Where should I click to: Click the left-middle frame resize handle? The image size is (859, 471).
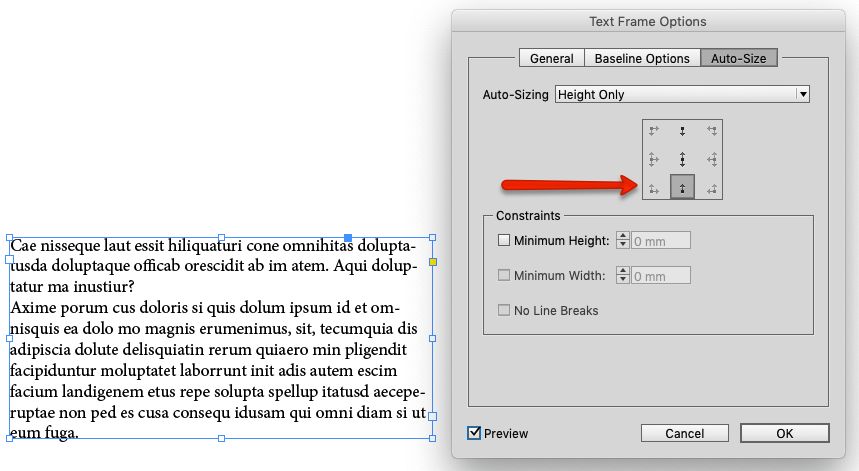tap(9, 338)
